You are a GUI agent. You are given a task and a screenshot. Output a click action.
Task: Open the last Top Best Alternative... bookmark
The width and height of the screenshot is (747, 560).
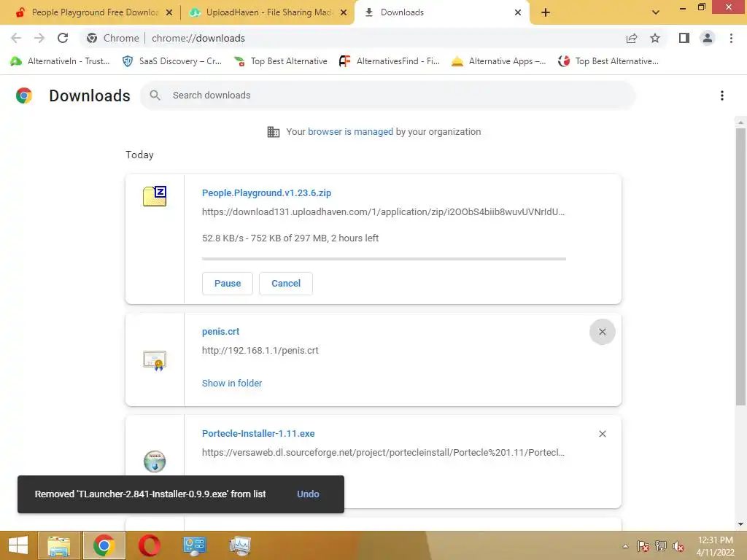coord(608,61)
